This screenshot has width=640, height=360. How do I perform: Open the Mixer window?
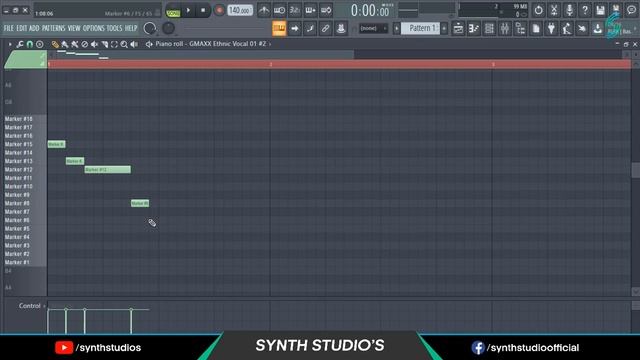tap(505, 29)
